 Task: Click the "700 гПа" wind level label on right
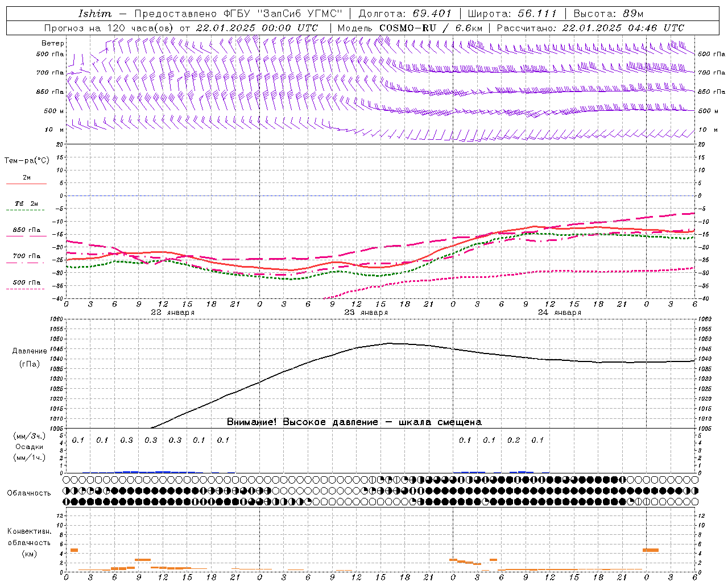[x=712, y=73]
